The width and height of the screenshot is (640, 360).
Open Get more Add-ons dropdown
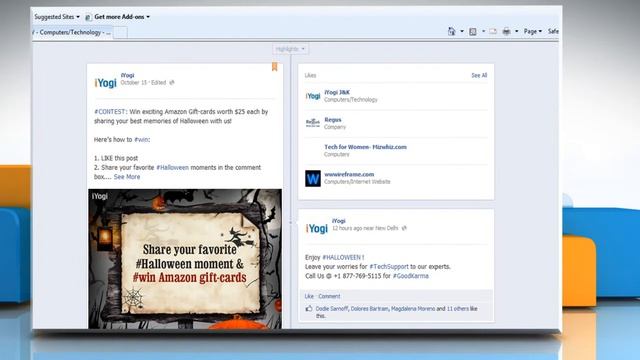click(x=122, y=17)
